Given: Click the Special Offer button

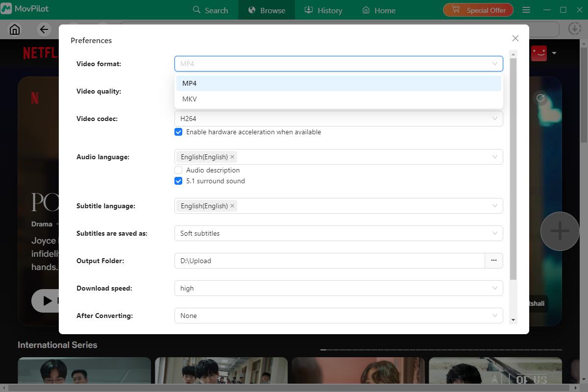Looking at the screenshot, I should [478, 10].
